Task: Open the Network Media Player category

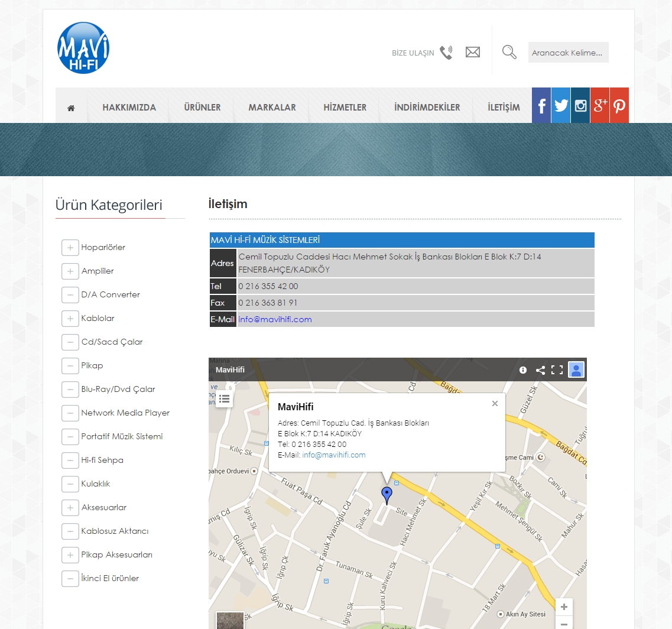Action: point(125,413)
